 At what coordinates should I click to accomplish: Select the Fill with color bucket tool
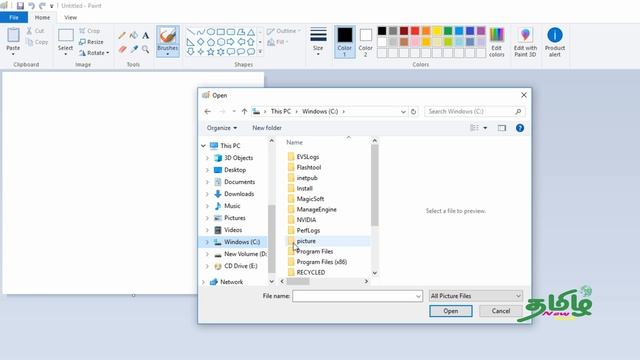coord(134,36)
